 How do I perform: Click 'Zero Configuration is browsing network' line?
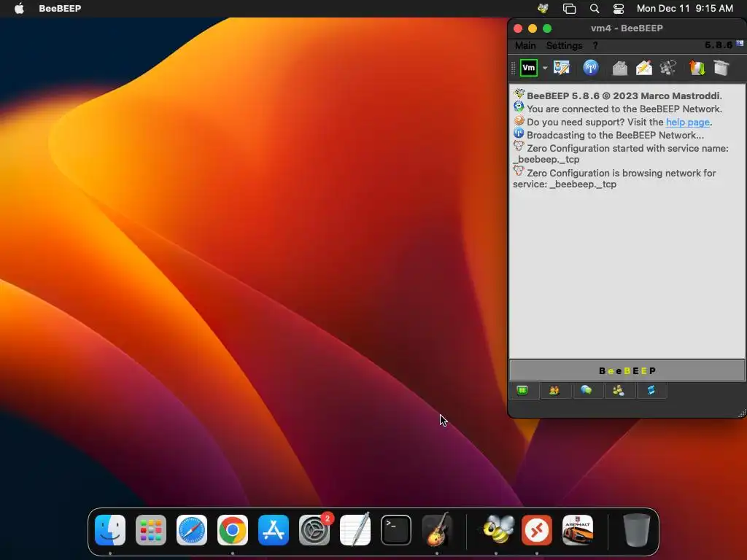[614, 178]
